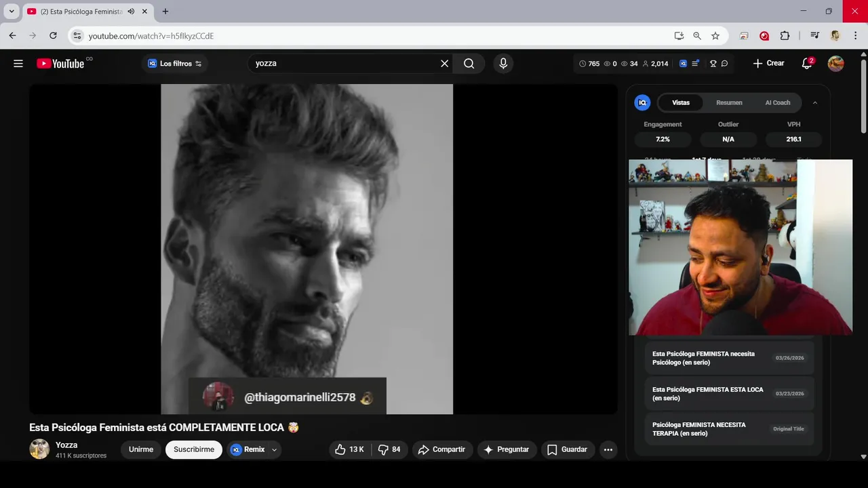Install app icon in the address bar
The width and height of the screenshot is (868, 488).
(x=679, y=35)
